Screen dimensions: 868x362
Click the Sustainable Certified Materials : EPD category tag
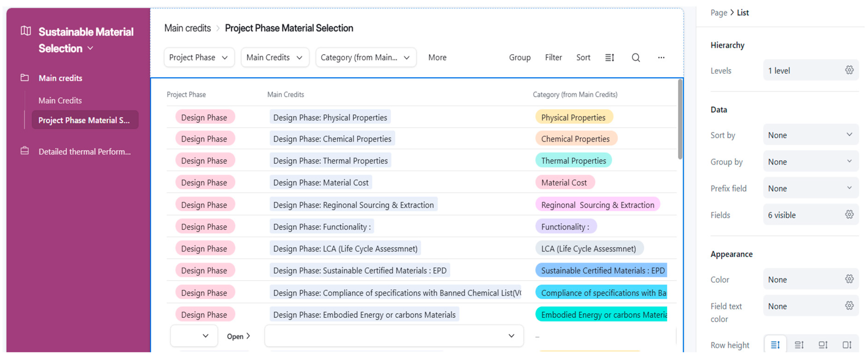pyautogui.click(x=601, y=270)
